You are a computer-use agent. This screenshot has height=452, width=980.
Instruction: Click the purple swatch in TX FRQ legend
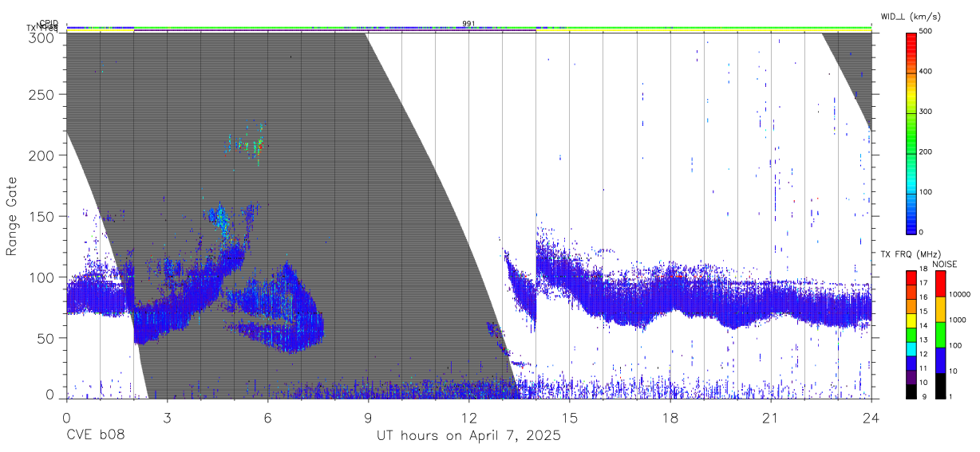(911, 376)
